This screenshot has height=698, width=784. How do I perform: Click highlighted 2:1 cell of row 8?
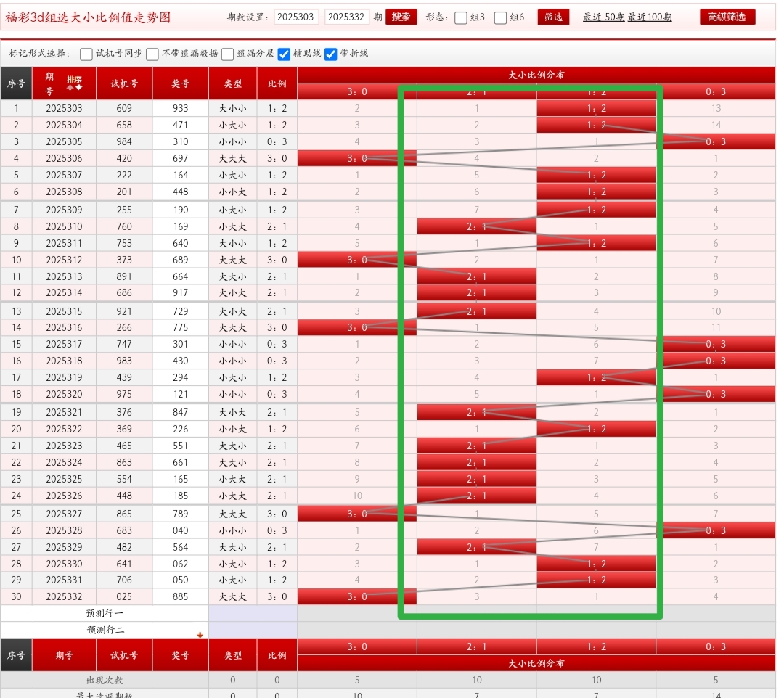(x=476, y=227)
